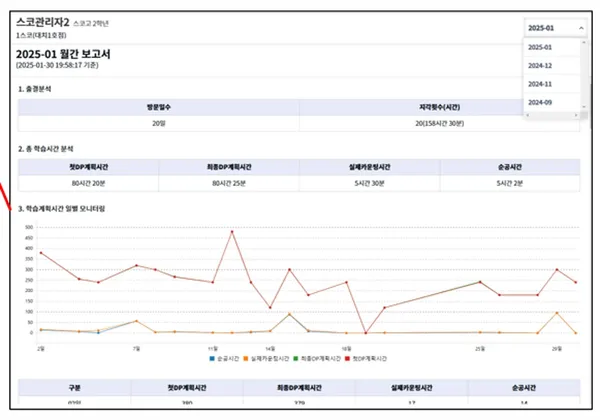This screenshot has width=600, height=420.
Task: Click the 5시간 2분 cell
Action: [x=510, y=184]
